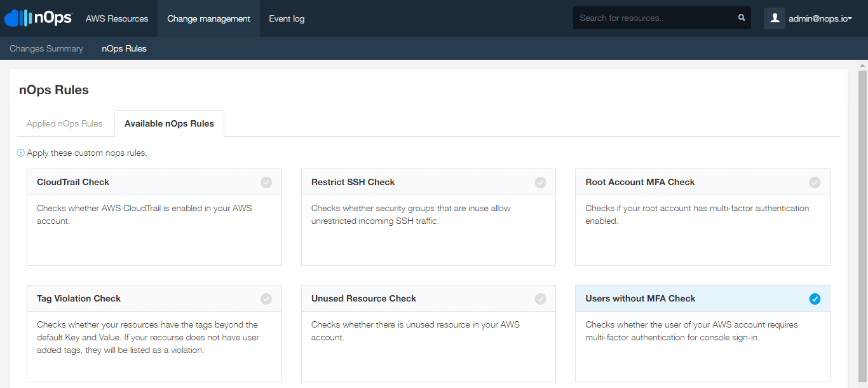Toggle the Restrict SSH Check checkmark

540,183
